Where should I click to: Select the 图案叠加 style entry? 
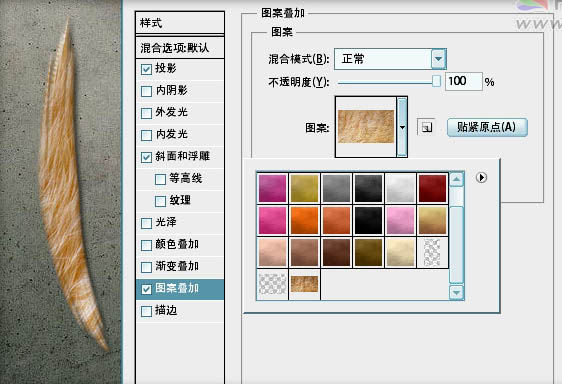180,289
